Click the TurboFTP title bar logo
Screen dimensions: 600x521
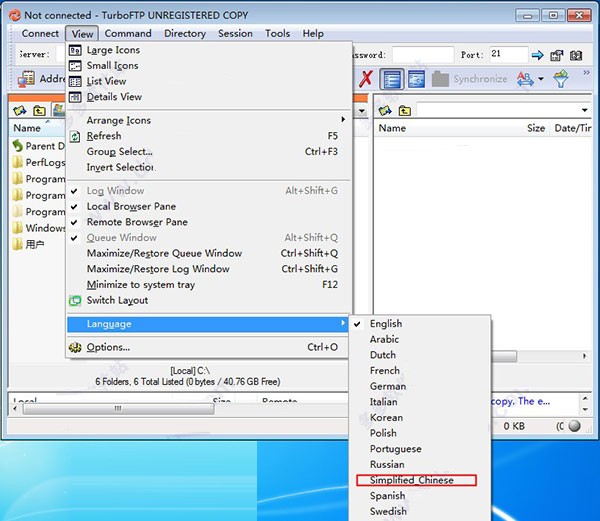pos(15,15)
